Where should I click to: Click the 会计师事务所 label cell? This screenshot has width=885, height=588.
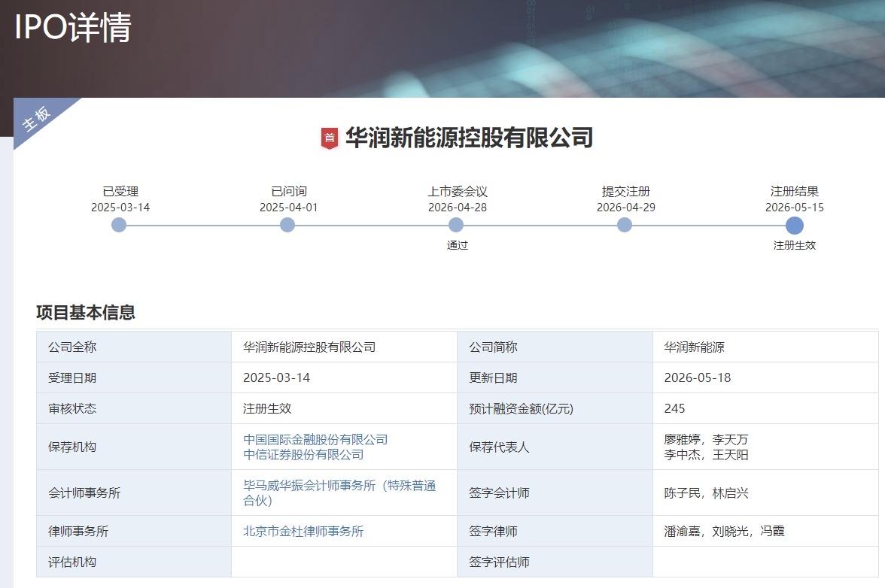[x=134, y=493]
